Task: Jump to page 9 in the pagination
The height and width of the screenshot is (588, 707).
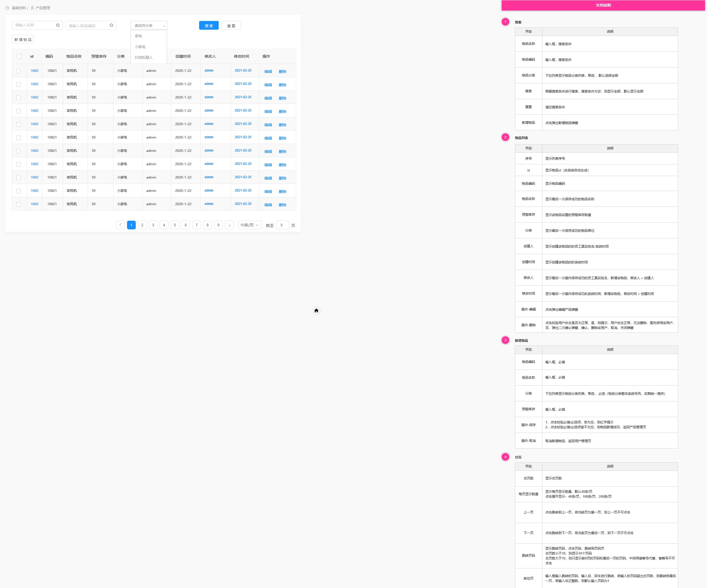Action: point(218,225)
